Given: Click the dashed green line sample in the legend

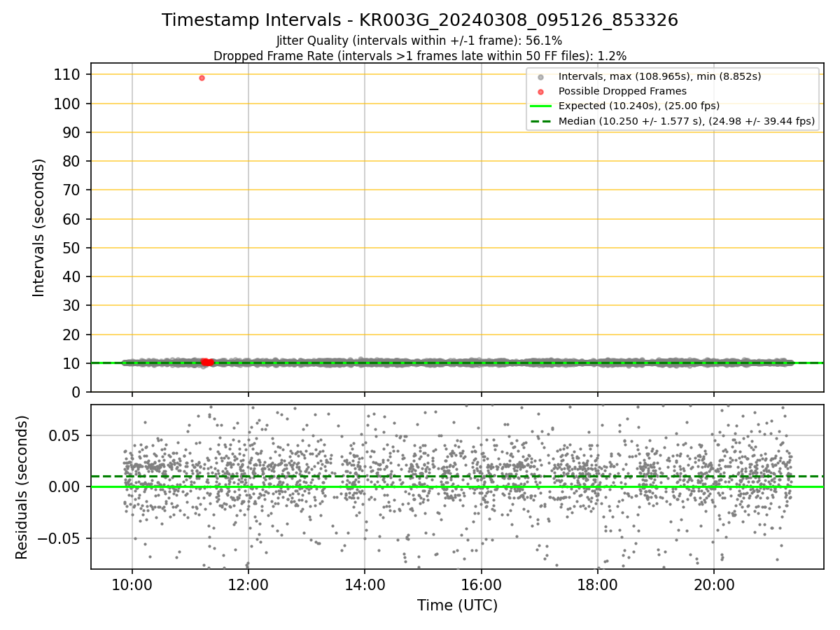Looking at the screenshot, I should 540,121.
